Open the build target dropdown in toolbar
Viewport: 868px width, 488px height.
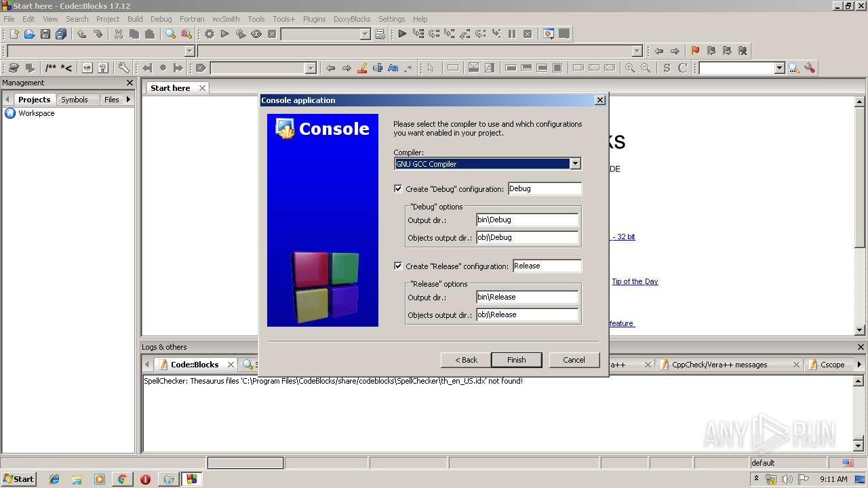[365, 34]
